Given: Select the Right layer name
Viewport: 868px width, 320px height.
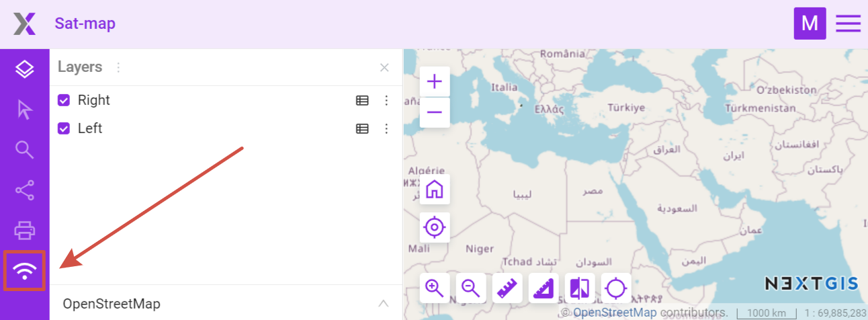Looking at the screenshot, I should 94,100.
